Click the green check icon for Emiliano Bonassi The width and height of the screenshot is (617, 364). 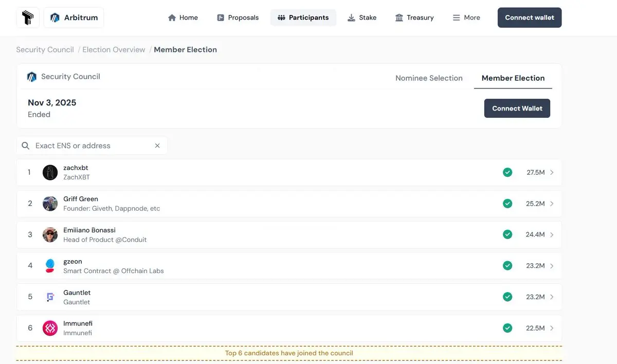tap(507, 234)
